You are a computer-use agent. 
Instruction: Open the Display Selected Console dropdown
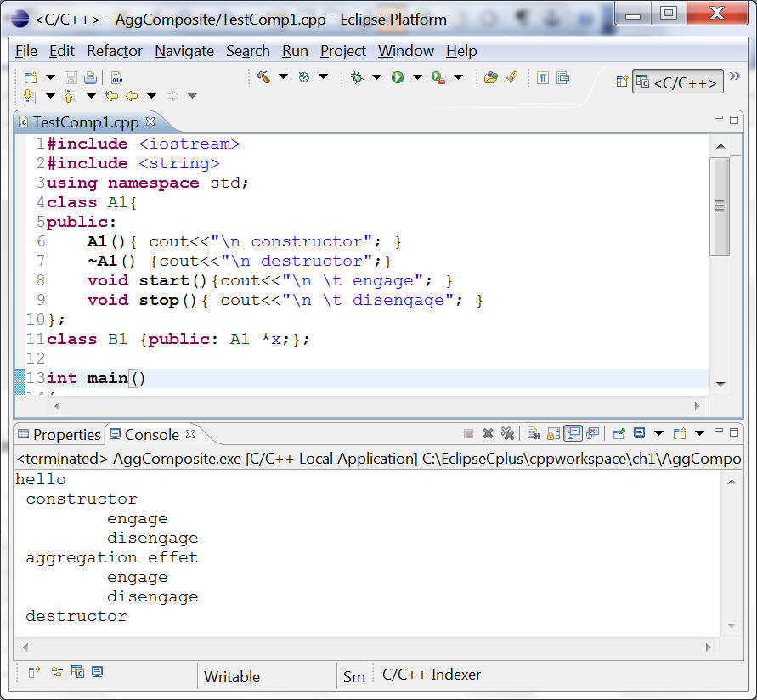(x=658, y=433)
